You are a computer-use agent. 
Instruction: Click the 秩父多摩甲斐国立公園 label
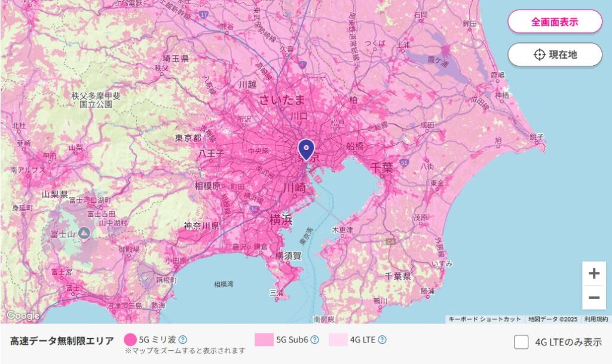(x=96, y=100)
